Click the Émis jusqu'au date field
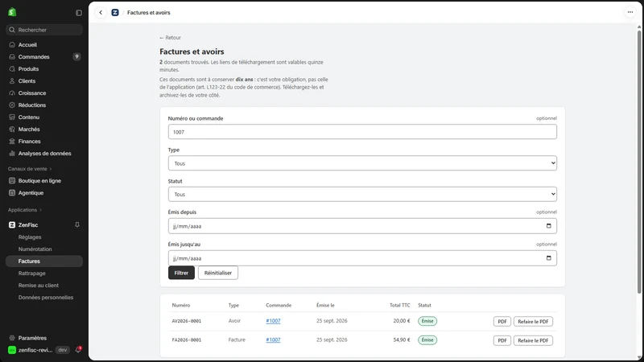644x362 pixels. coord(362,258)
